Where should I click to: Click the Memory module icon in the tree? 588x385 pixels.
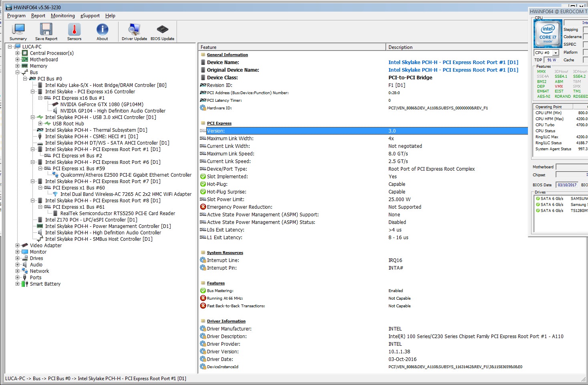click(25, 66)
